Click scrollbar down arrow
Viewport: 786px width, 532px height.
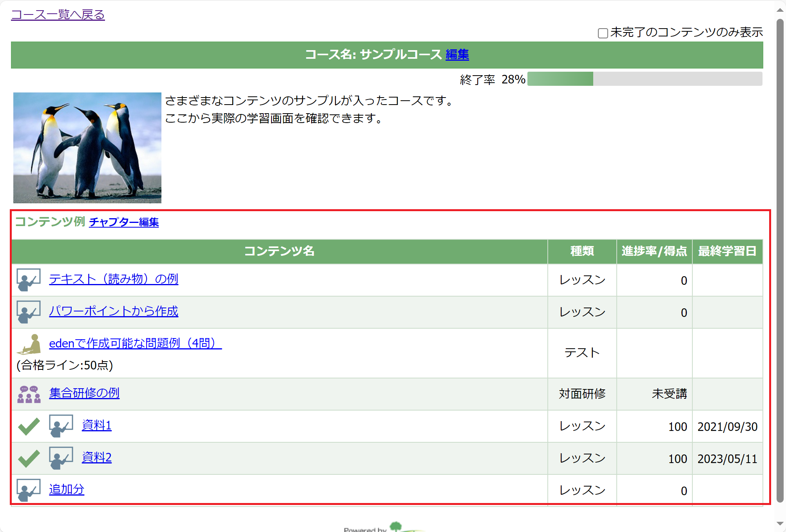coord(780,523)
